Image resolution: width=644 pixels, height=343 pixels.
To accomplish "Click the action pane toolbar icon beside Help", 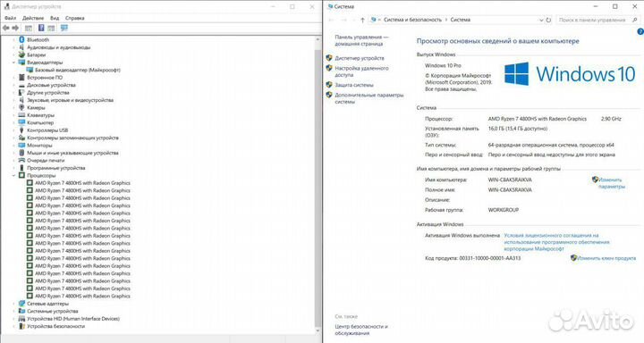I will [x=51, y=28].
